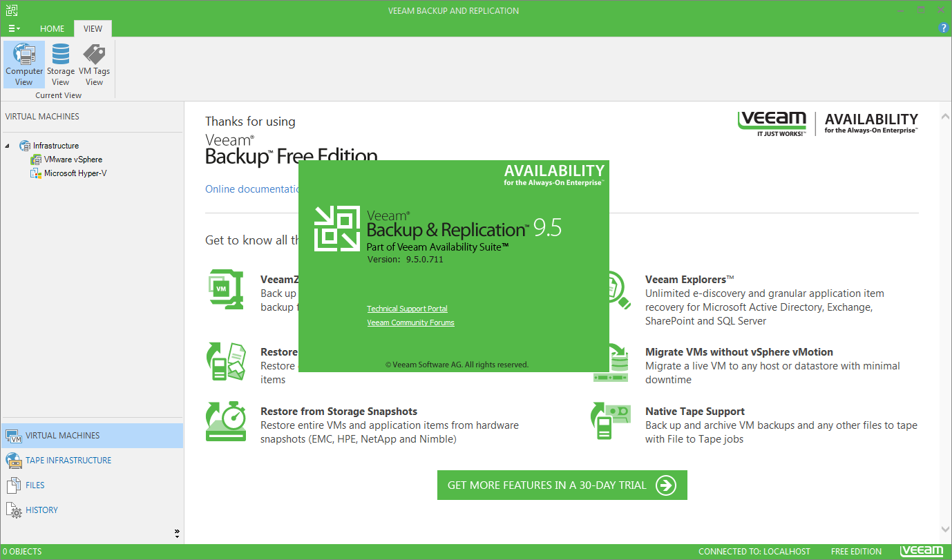
Task: Click the Native Tape Support icon
Action: [611, 421]
